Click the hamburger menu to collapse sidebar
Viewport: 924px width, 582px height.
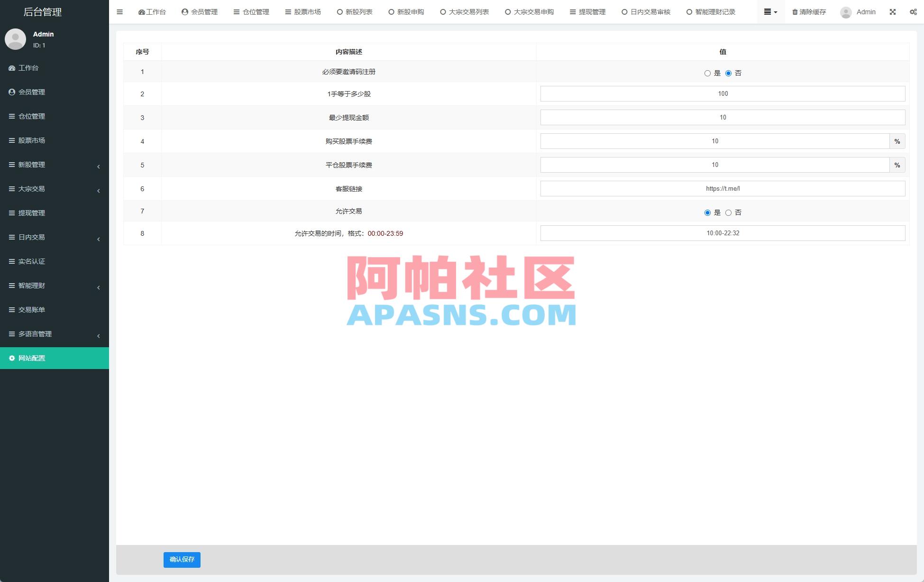(119, 12)
